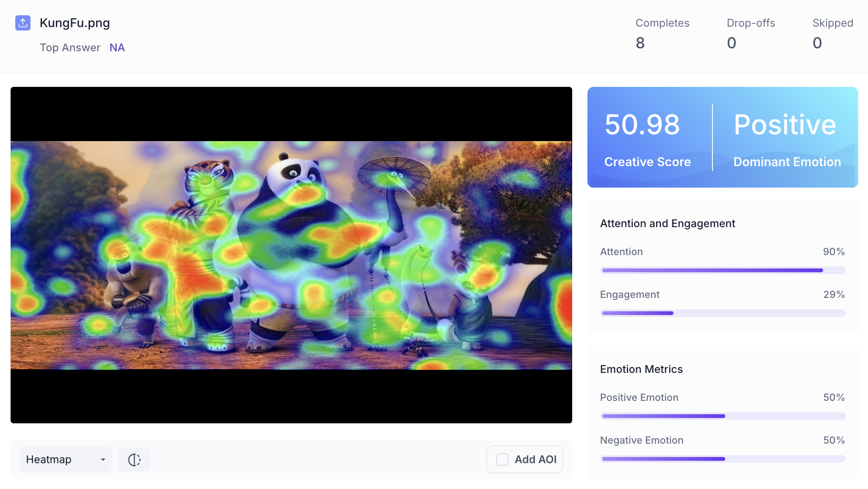The height and width of the screenshot is (489, 868).
Task: Click the Emotion Metrics heading
Action: (x=641, y=369)
